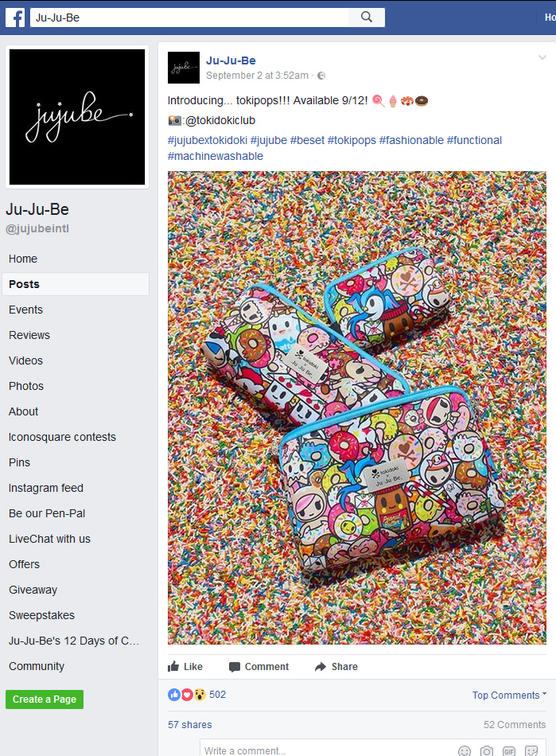Click the Share arrow icon

click(x=321, y=667)
